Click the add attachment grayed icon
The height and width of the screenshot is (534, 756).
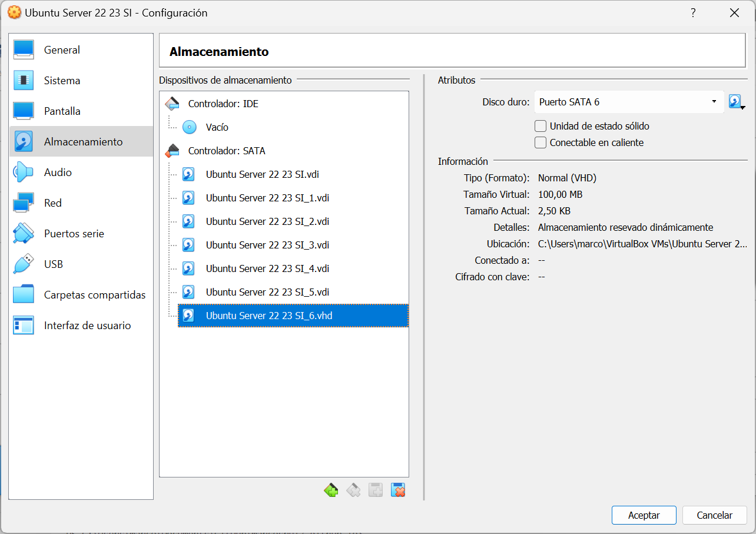pyautogui.click(x=376, y=490)
